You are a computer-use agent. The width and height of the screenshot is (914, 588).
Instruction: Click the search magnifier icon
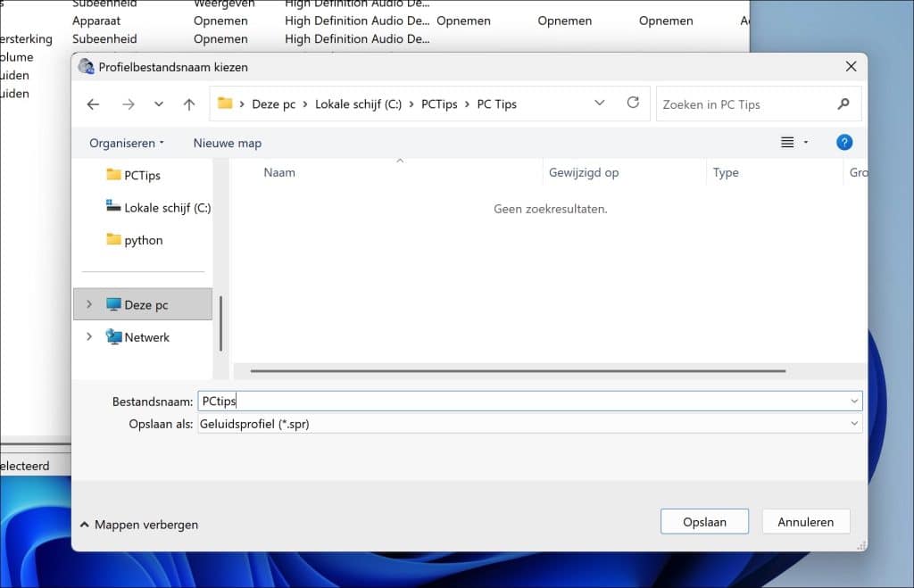coord(843,104)
